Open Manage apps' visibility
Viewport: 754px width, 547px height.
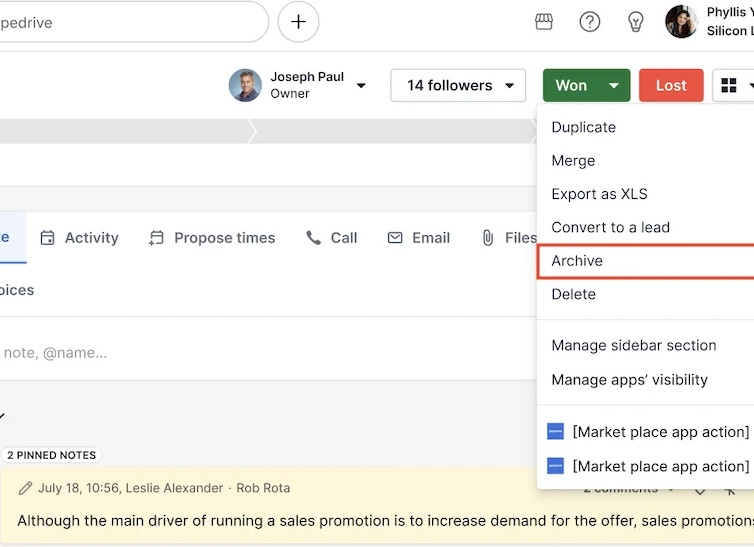645,380
